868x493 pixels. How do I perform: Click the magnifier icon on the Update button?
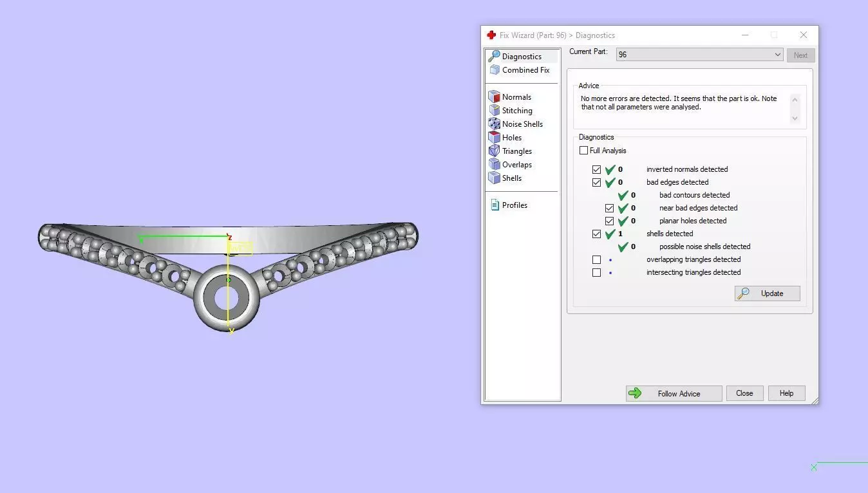(x=744, y=293)
